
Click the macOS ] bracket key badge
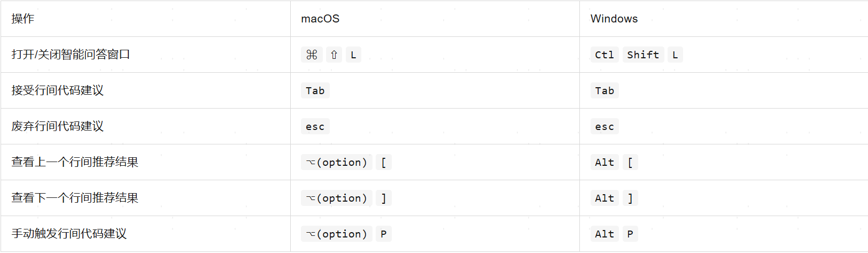coord(384,198)
